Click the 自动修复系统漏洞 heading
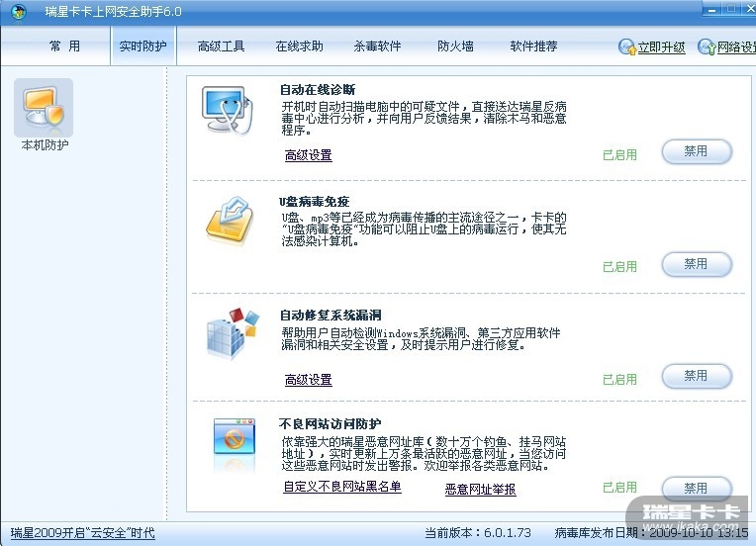 (x=331, y=316)
